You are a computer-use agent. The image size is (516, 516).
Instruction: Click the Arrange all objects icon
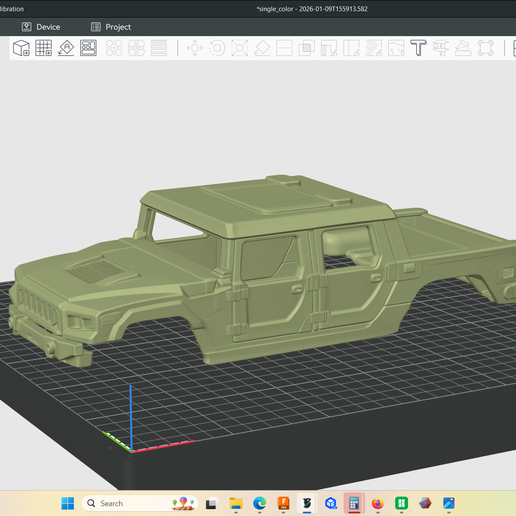click(88, 48)
